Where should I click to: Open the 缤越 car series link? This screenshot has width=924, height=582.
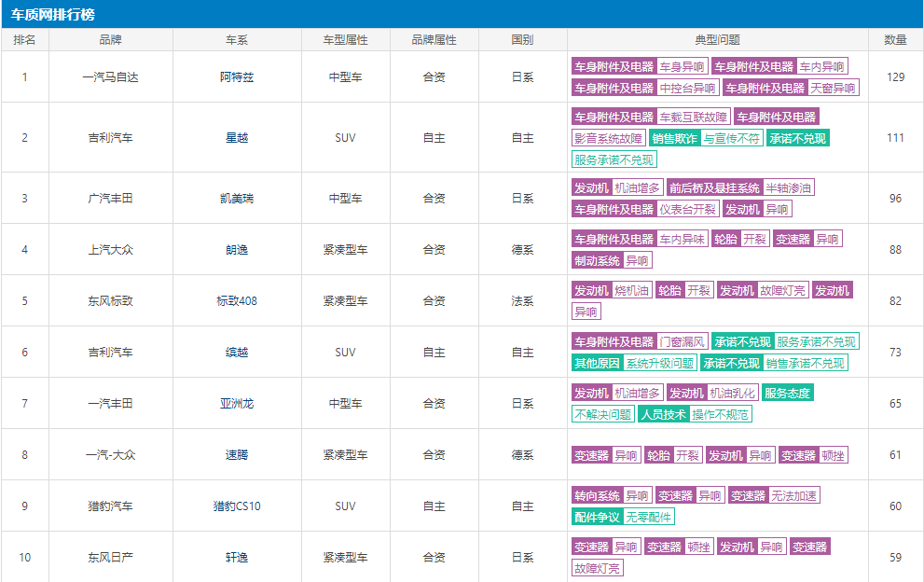[237, 353]
